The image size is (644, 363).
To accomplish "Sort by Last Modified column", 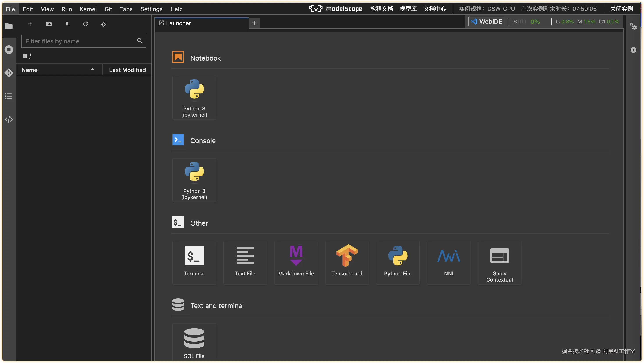I will click(x=127, y=70).
